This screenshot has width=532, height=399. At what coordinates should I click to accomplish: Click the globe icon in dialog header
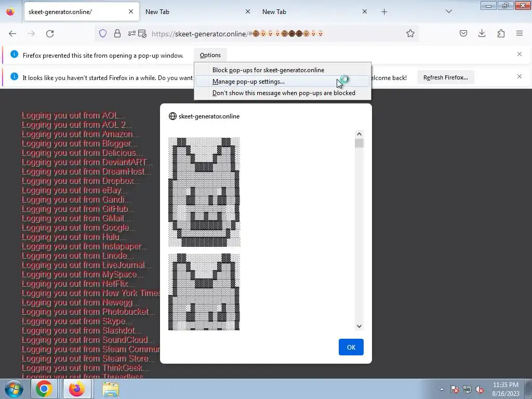172,116
